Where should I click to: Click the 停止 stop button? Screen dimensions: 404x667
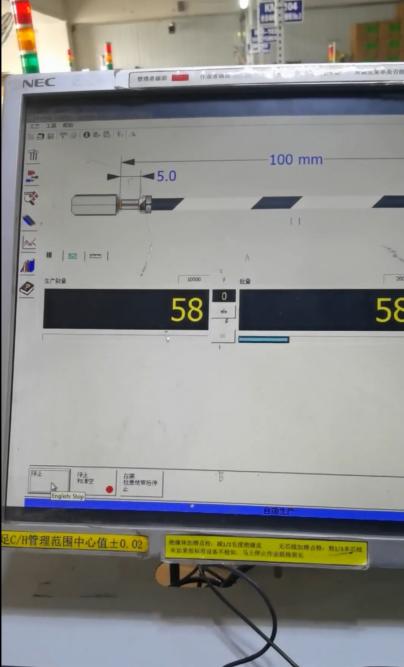pyautogui.click(x=49, y=480)
